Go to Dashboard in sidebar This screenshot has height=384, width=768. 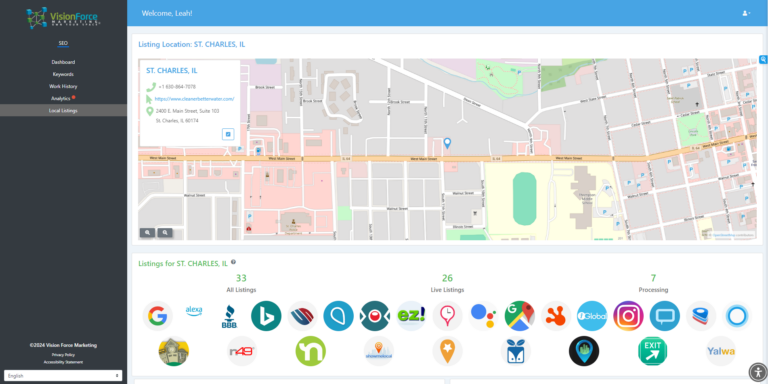63,62
